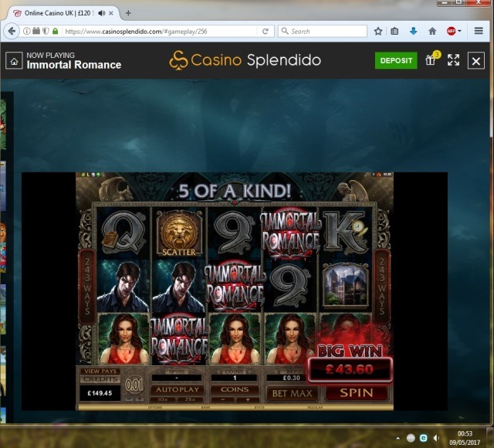The image size is (494, 448).
Task: Click the Casino Splendido logo
Action: [245, 60]
